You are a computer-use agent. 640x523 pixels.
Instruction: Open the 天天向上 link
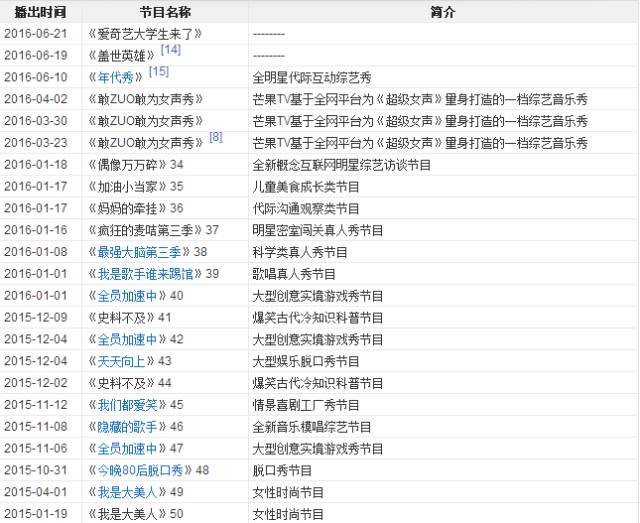pos(121,361)
